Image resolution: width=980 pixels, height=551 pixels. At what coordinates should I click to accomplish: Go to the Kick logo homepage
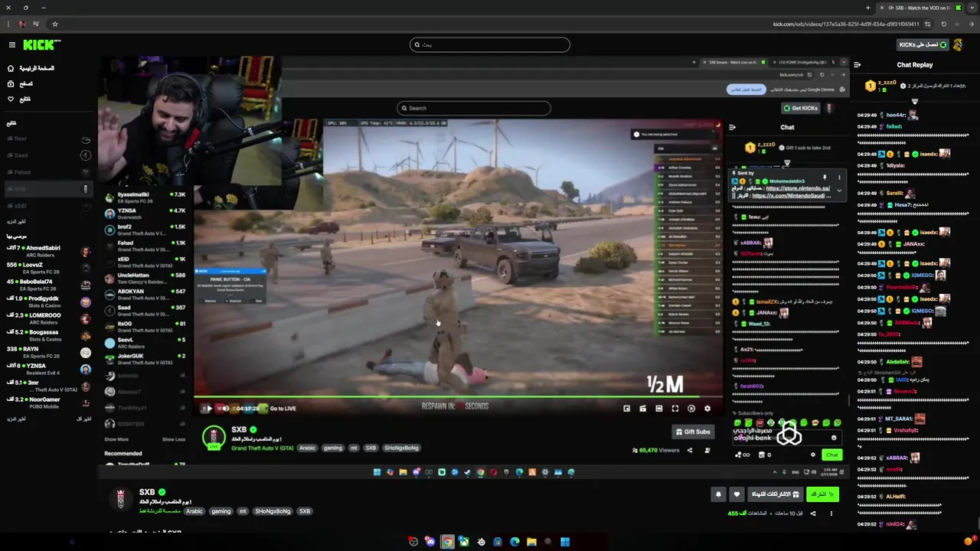click(38, 45)
